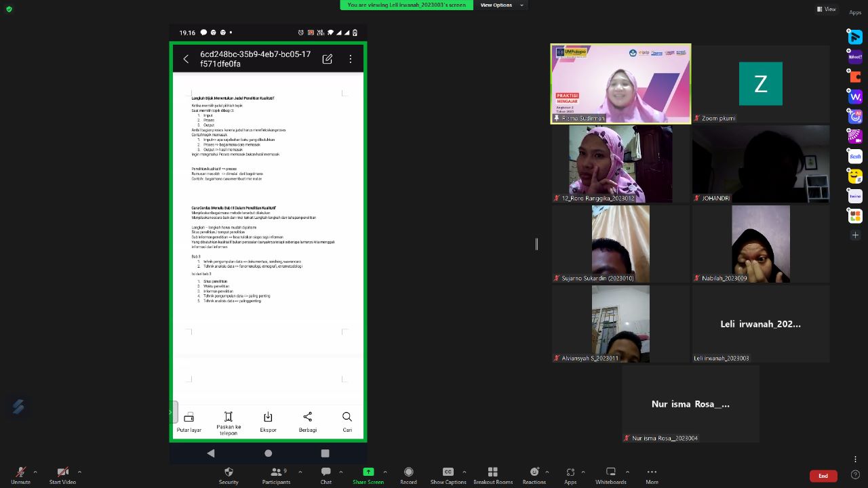Select Risma Sudirman's video thumbnail
Screen dimensions: 868x488
click(620, 84)
